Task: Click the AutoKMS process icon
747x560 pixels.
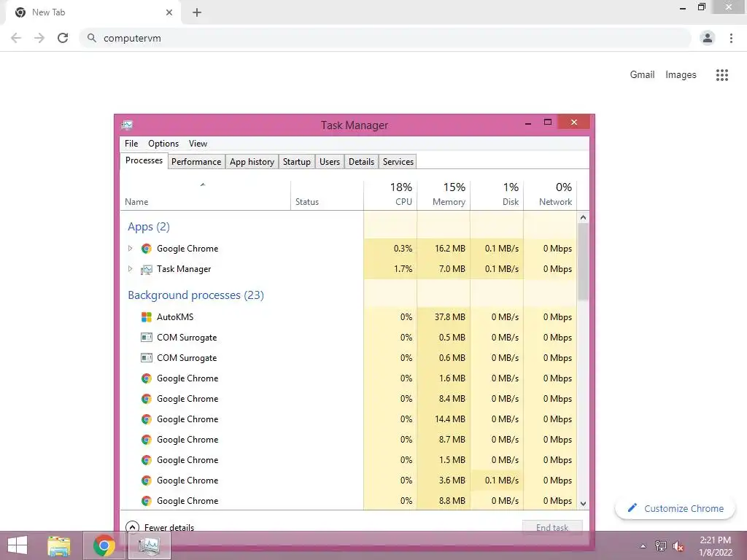Action: [x=146, y=317]
